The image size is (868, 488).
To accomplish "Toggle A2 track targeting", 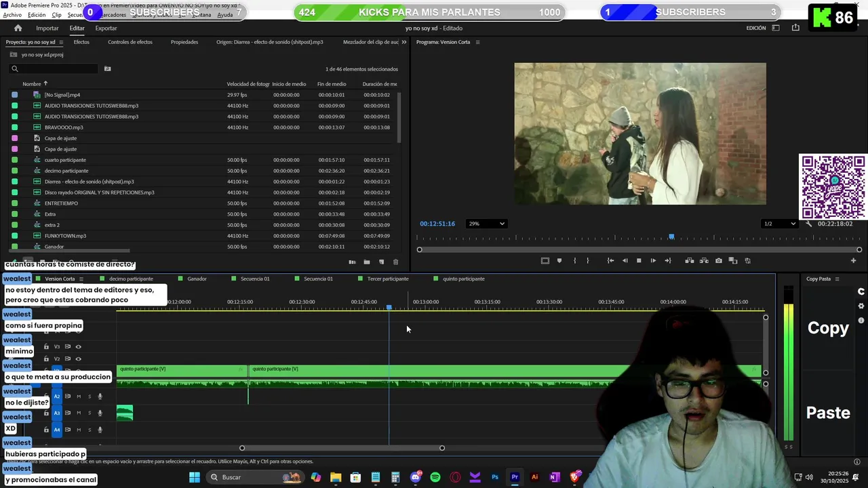I will point(57,396).
